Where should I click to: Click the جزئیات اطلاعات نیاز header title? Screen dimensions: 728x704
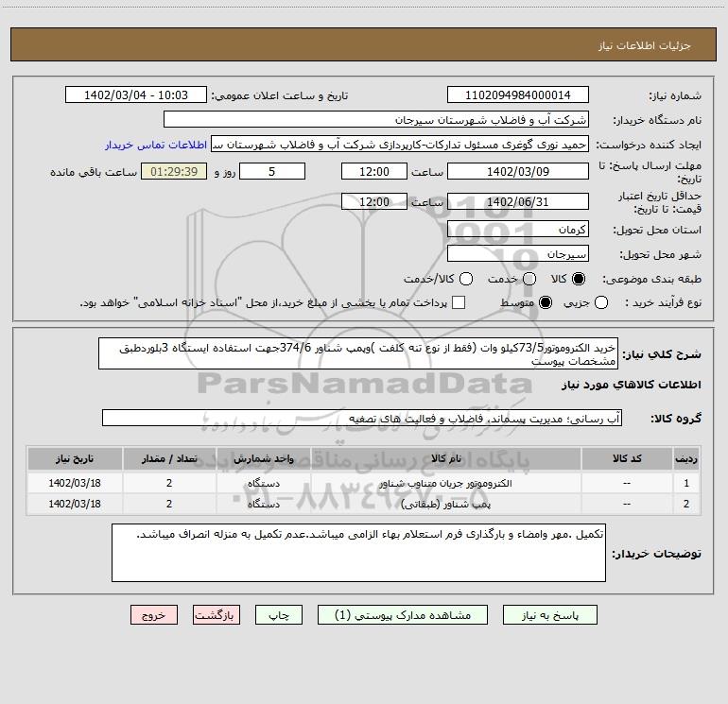click(645, 45)
